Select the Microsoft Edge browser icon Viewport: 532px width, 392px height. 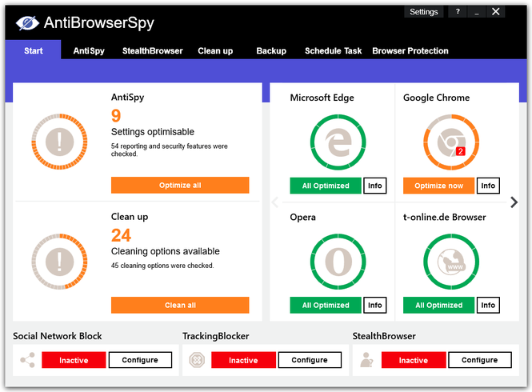[x=338, y=142]
